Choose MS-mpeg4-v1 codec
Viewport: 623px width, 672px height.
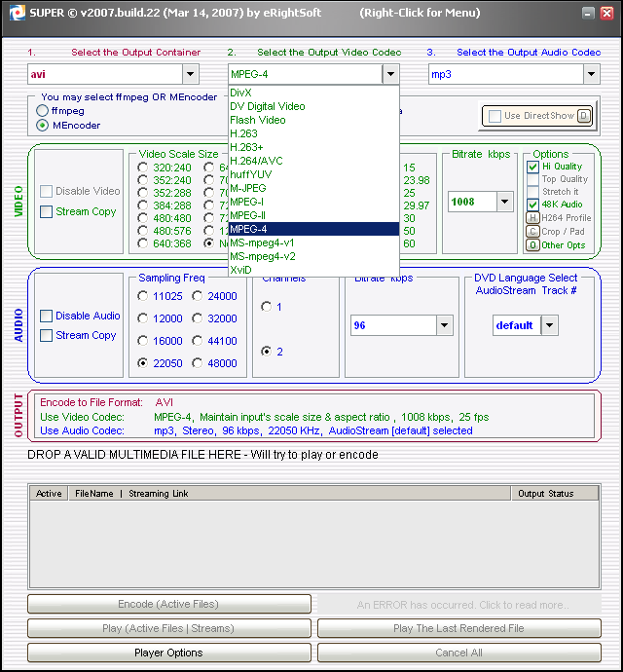pos(313,243)
